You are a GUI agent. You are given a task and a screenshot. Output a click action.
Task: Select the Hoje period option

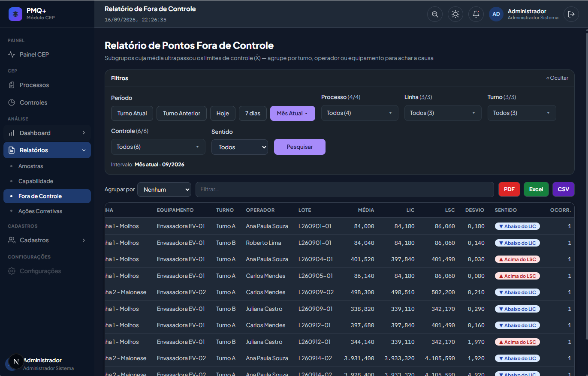coord(223,113)
